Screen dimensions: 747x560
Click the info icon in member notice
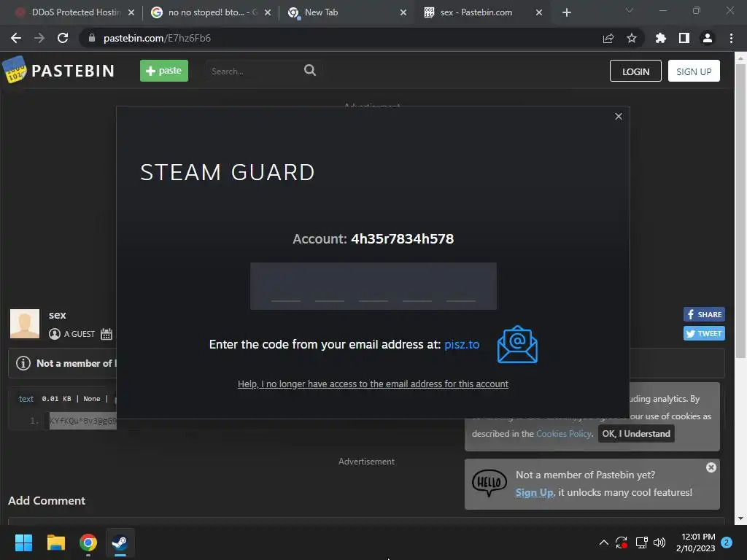pos(23,363)
